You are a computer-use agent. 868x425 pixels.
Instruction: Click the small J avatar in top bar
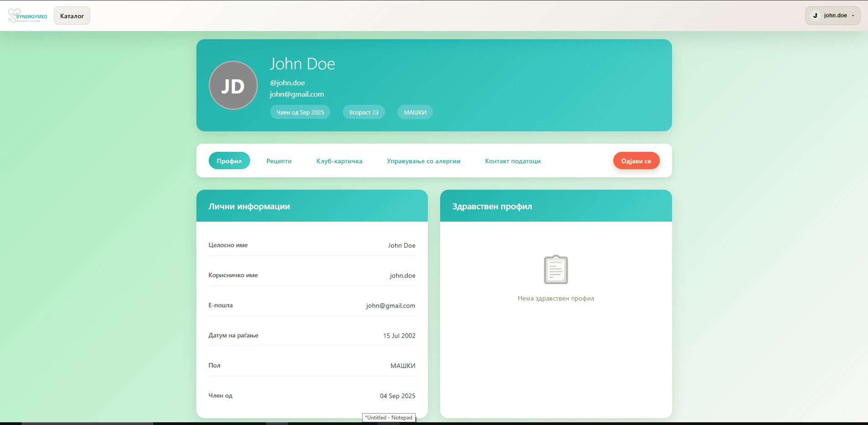[x=815, y=16]
